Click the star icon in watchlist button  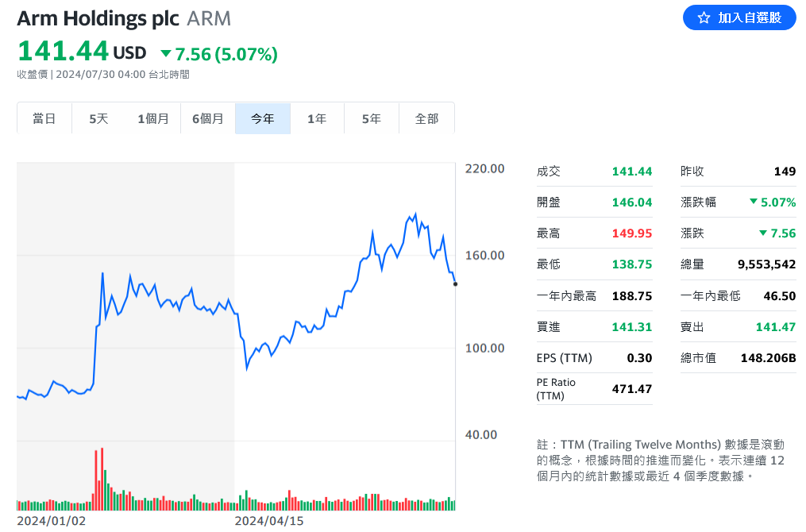click(704, 17)
